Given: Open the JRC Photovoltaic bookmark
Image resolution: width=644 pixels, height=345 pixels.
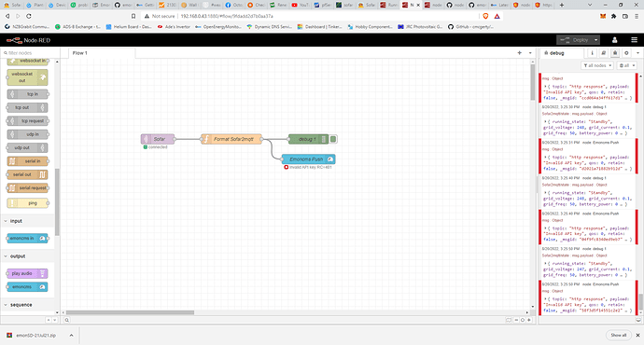Looking at the screenshot, I should (x=420, y=27).
